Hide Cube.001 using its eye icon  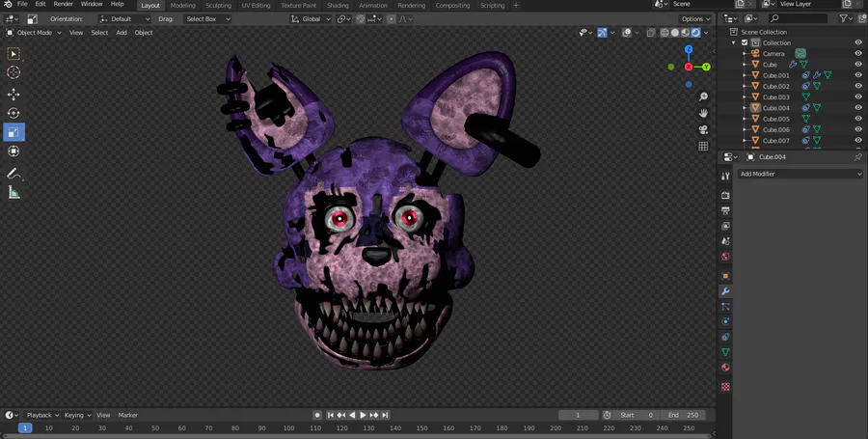858,75
